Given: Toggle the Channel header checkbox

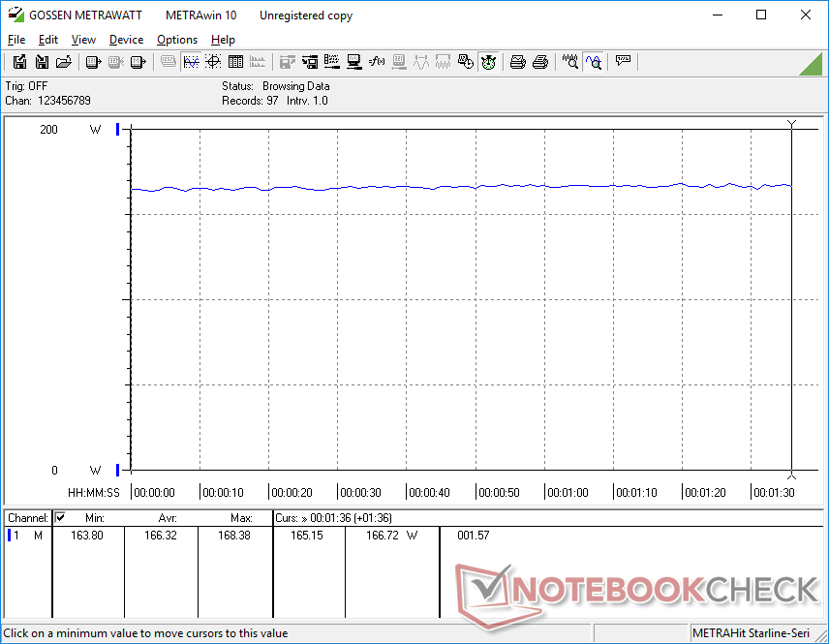Looking at the screenshot, I should [x=60, y=517].
